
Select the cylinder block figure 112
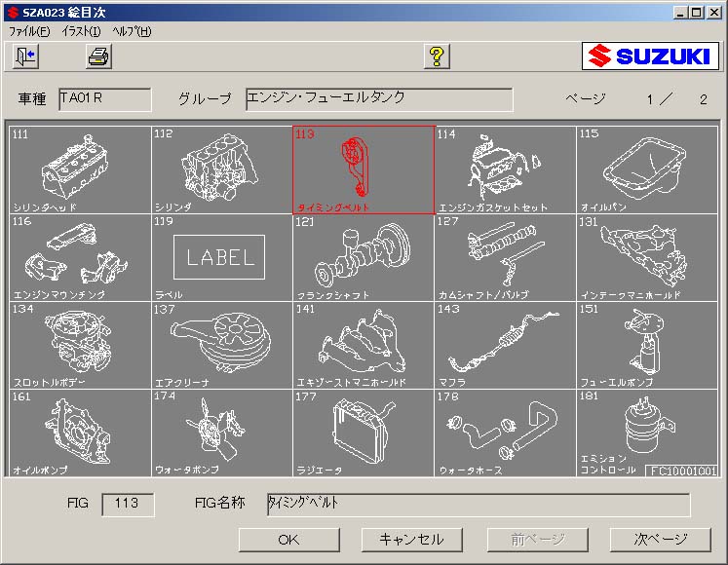coord(221,169)
